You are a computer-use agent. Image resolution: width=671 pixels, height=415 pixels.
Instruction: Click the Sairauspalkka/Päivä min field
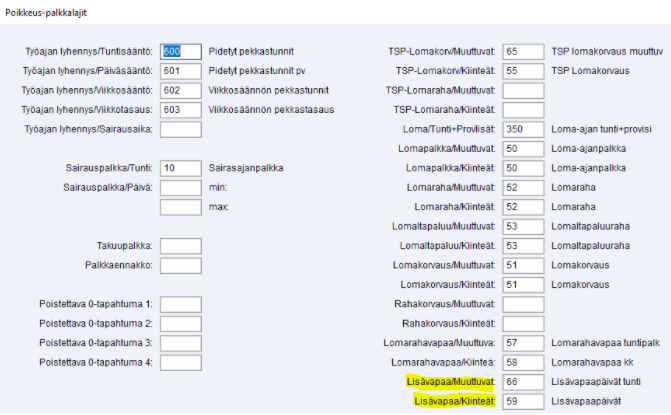pyautogui.click(x=180, y=188)
